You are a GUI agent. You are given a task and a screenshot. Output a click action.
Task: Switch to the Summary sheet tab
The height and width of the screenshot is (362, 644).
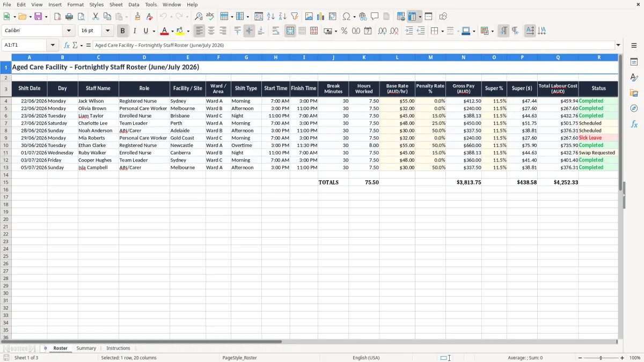(86, 348)
